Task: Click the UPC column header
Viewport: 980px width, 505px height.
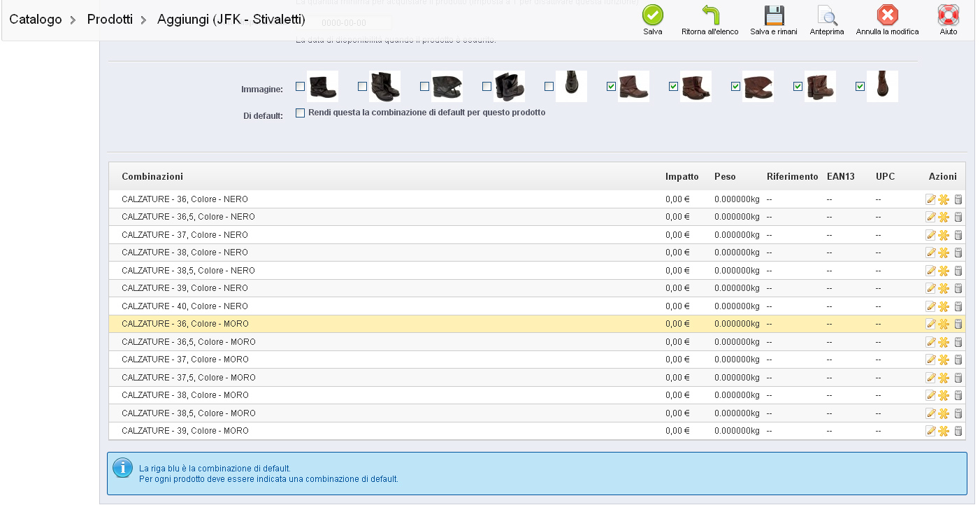Action: pyautogui.click(x=885, y=176)
